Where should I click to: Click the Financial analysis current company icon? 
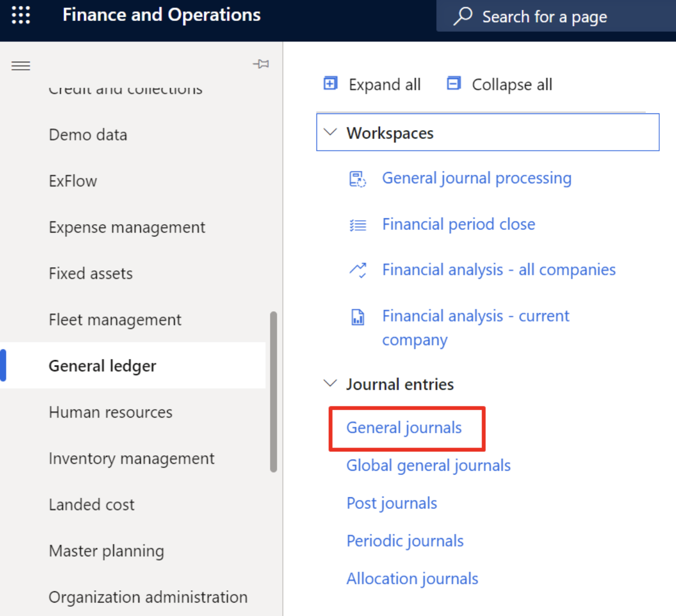pyautogui.click(x=357, y=317)
